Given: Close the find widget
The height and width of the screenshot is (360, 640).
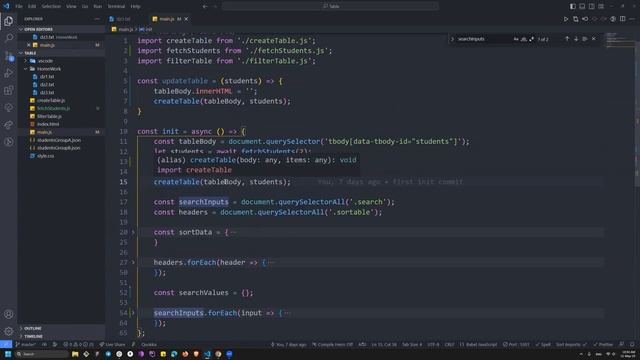Looking at the screenshot, I should point(594,39).
